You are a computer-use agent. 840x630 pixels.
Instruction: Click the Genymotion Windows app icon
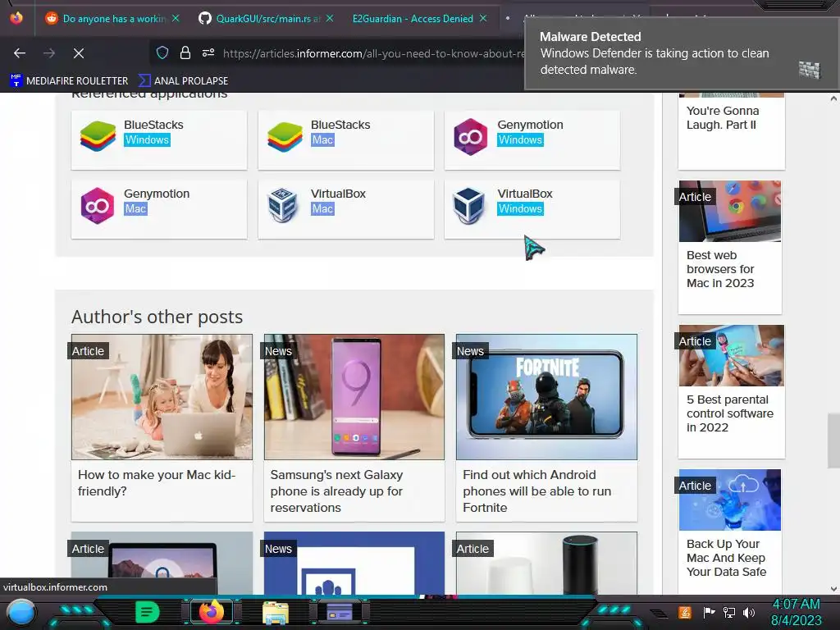tap(470, 137)
